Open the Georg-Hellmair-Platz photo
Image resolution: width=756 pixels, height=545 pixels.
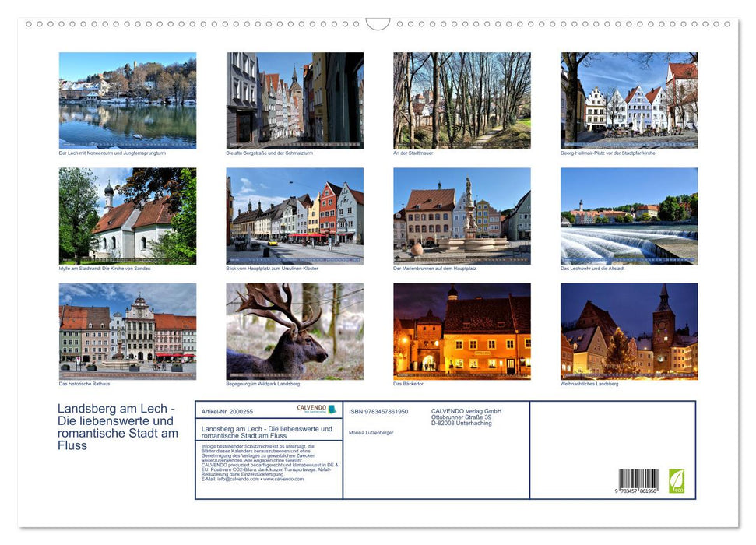click(x=629, y=99)
